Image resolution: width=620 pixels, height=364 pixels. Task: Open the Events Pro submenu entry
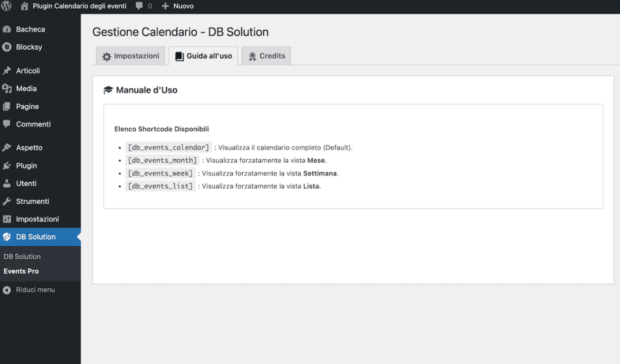[21, 271]
